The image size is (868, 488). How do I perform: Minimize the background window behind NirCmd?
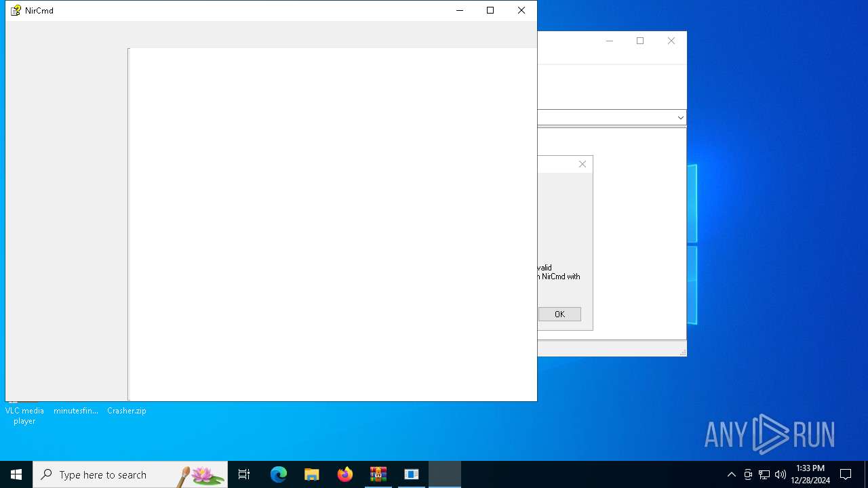[609, 41]
